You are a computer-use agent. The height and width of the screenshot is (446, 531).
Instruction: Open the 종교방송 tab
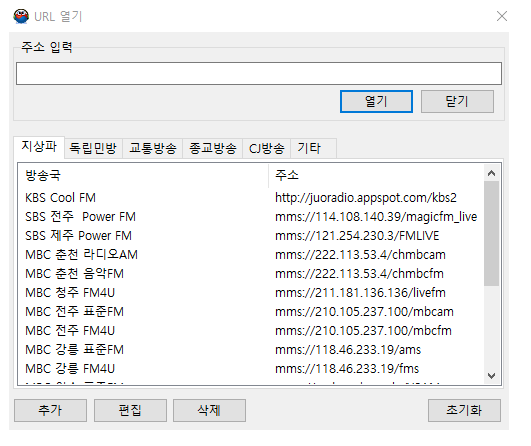[x=213, y=148]
